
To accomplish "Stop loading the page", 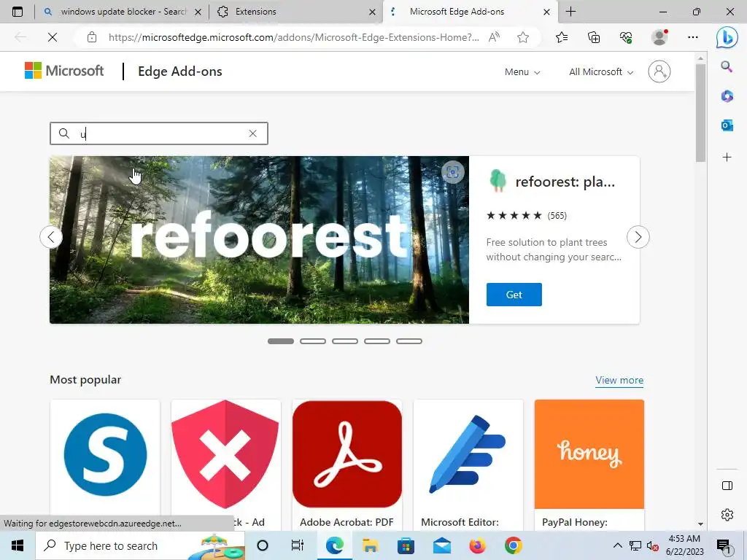I will (53, 37).
